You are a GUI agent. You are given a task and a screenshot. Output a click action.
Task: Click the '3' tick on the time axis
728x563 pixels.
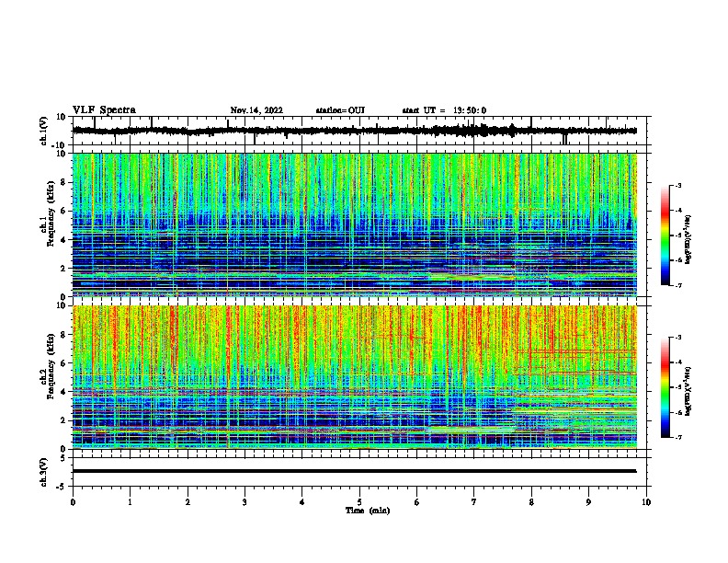(x=245, y=502)
